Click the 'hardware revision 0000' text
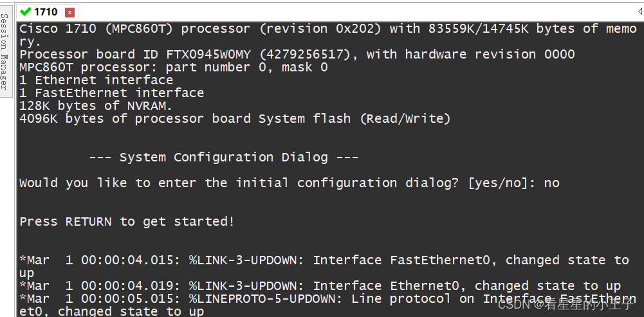This screenshot has height=317, width=644. pos(490,55)
